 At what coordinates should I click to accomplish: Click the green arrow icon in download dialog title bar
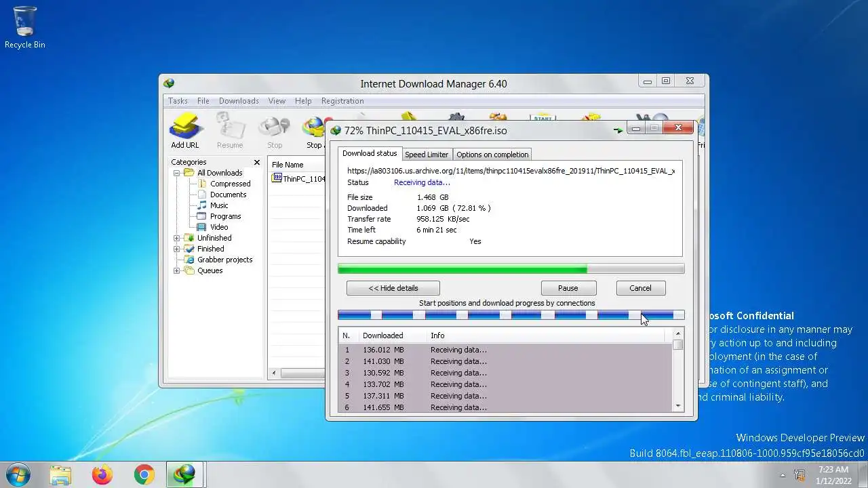point(618,130)
